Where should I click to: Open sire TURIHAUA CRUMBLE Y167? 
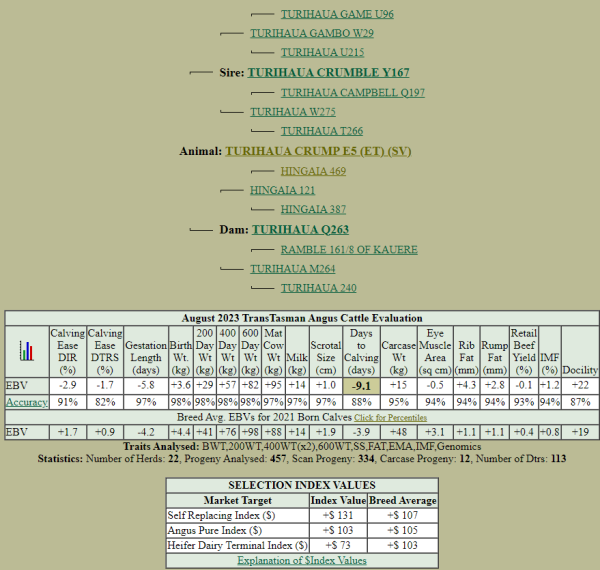(328, 73)
